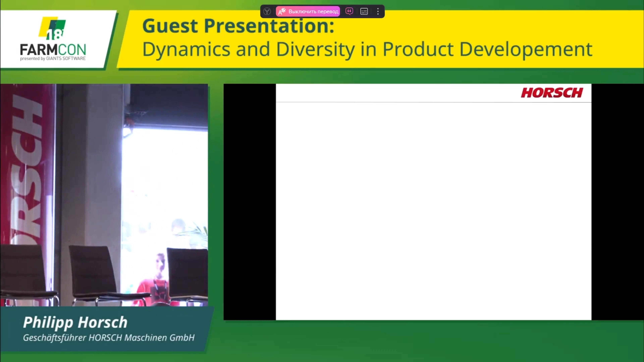This screenshot has height=362, width=644.
Task: Open the three-dot more options menu
Action: 378,12
